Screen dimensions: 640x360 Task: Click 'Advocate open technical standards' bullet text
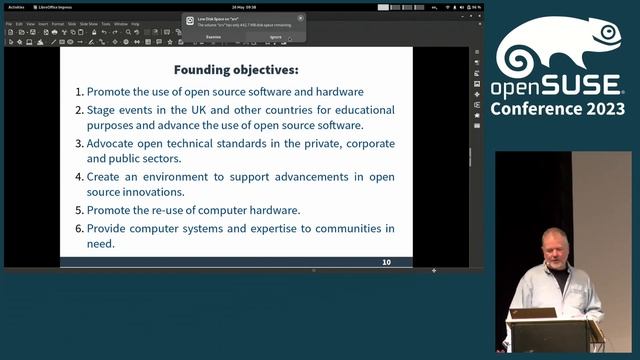pyautogui.click(x=240, y=151)
